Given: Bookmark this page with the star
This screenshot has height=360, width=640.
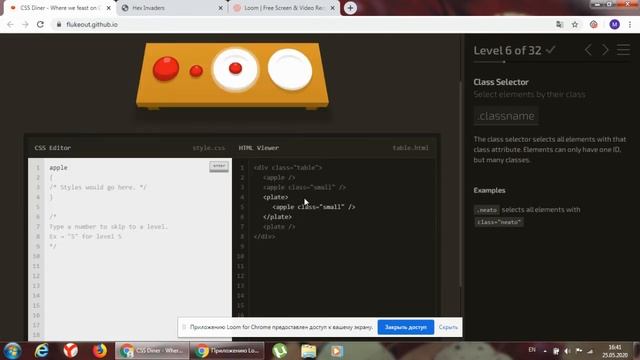Looking at the screenshot, I should 575,24.
